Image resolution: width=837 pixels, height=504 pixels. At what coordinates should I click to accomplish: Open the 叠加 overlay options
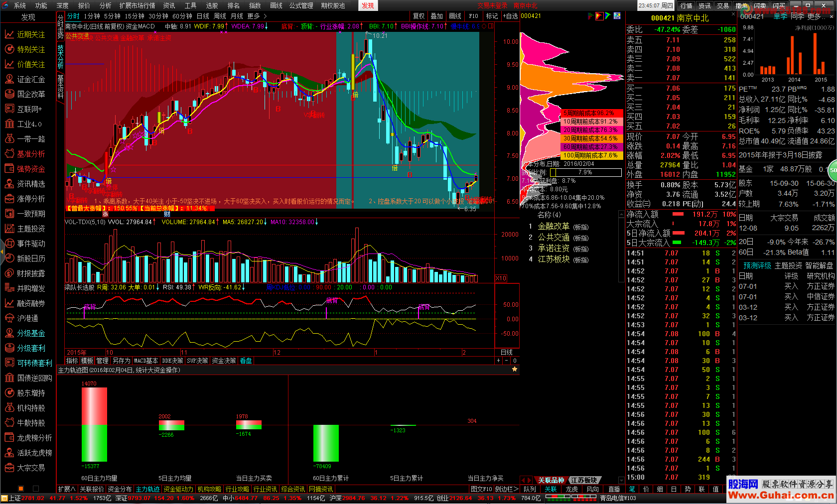pos(436,16)
